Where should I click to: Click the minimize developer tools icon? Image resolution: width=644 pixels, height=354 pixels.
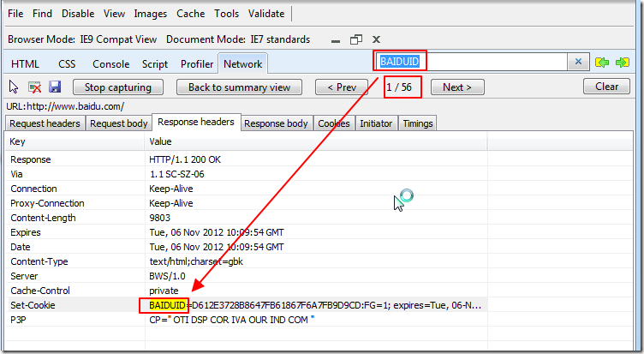[x=336, y=40]
